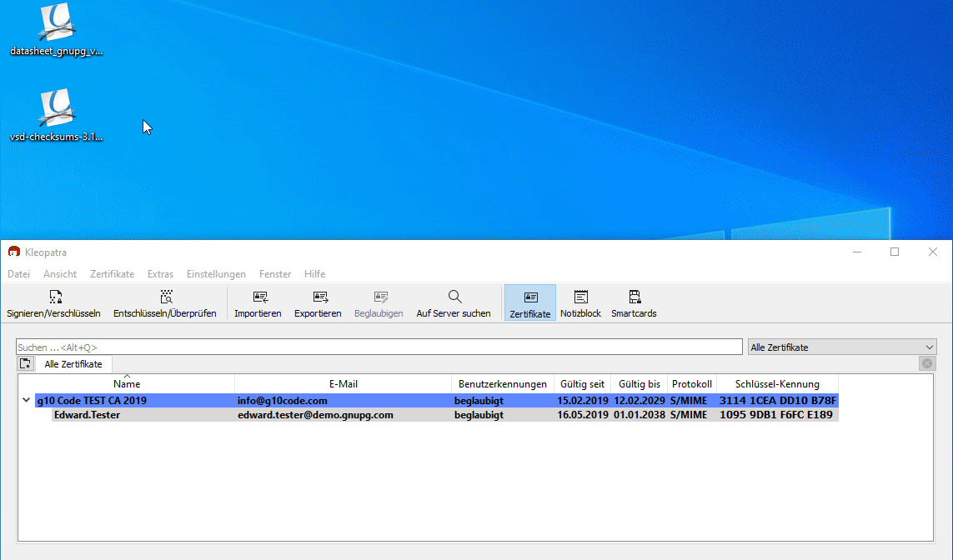Sort by the Protokoll column header
This screenshot has width=953, height=560.
tap(692, 384)
